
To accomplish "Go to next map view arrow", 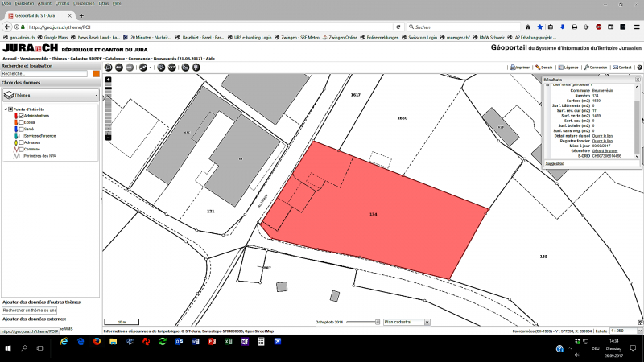I will click(129, 68).
